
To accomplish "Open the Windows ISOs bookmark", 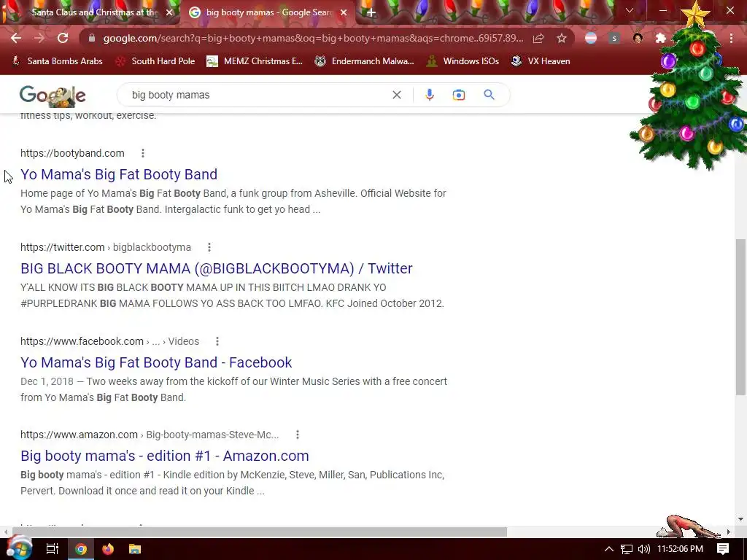I will (462, 61).
